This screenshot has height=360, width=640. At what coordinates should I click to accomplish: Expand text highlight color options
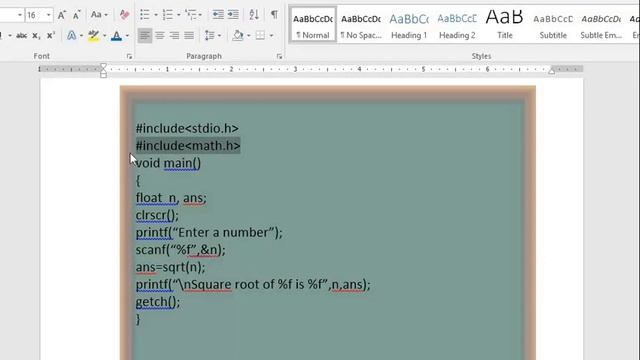104,36
